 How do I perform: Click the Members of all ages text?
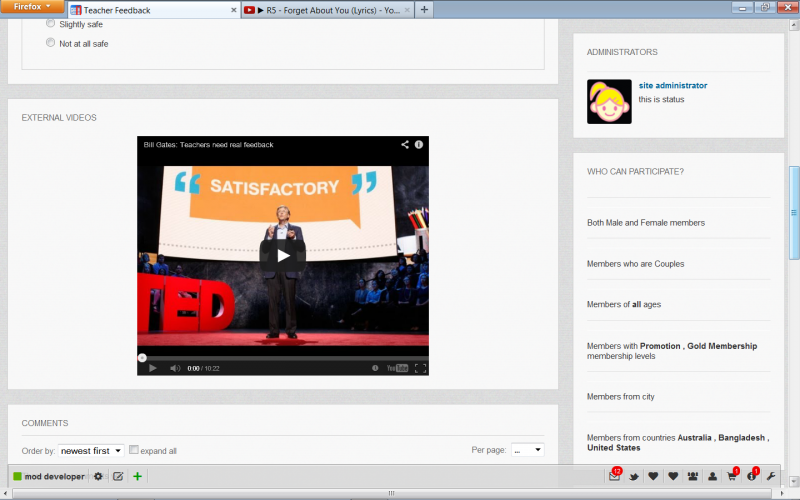[x=624, y=305]
